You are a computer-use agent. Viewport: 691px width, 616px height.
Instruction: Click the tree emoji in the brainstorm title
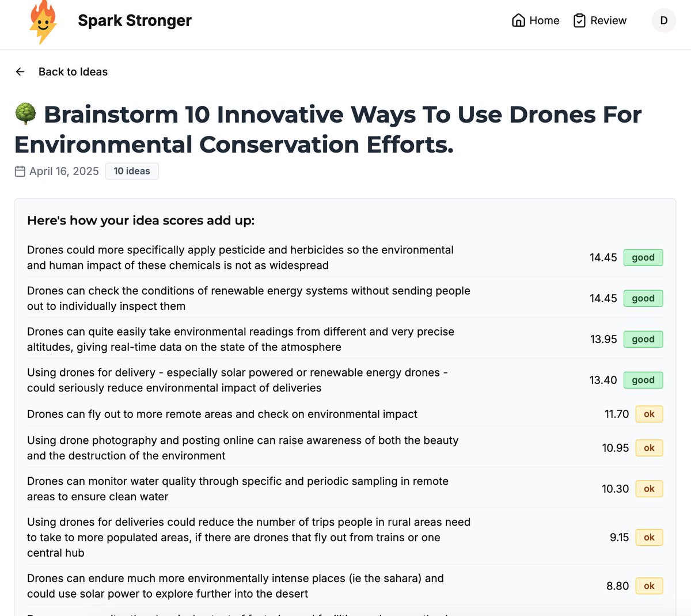tap(25, 113)
